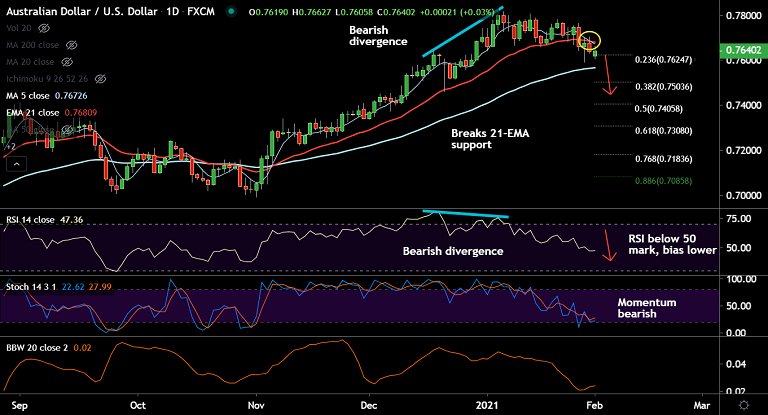Click the MA 5 value 0.76726
This screenshot has height=415, width=768.
(71, 96)
